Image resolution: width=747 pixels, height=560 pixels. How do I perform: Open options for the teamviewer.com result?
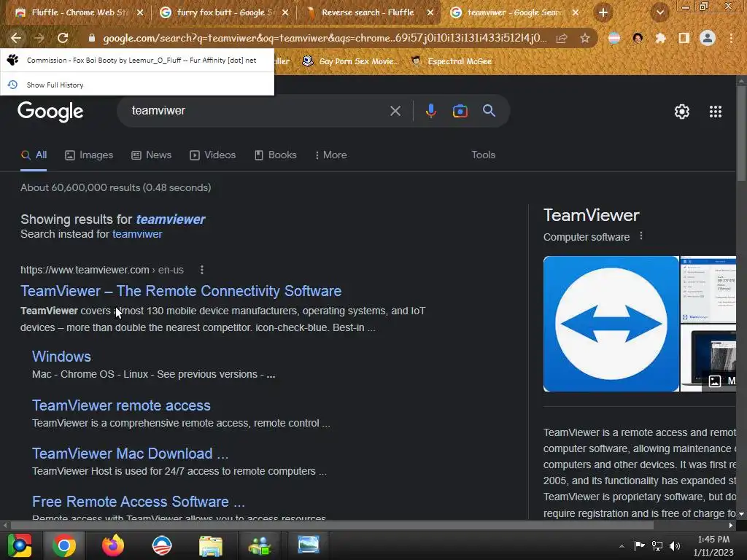[202, 270]
